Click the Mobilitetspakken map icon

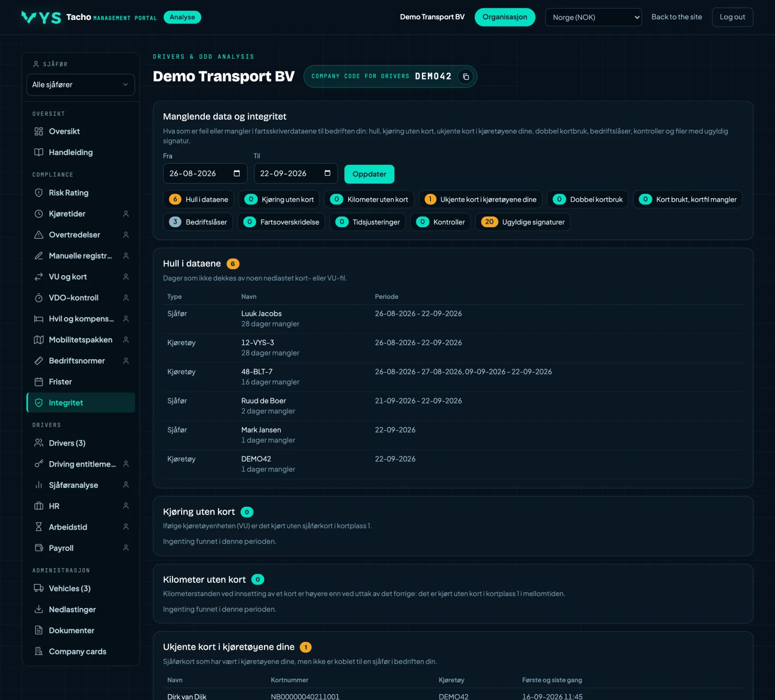coord(39,340)
